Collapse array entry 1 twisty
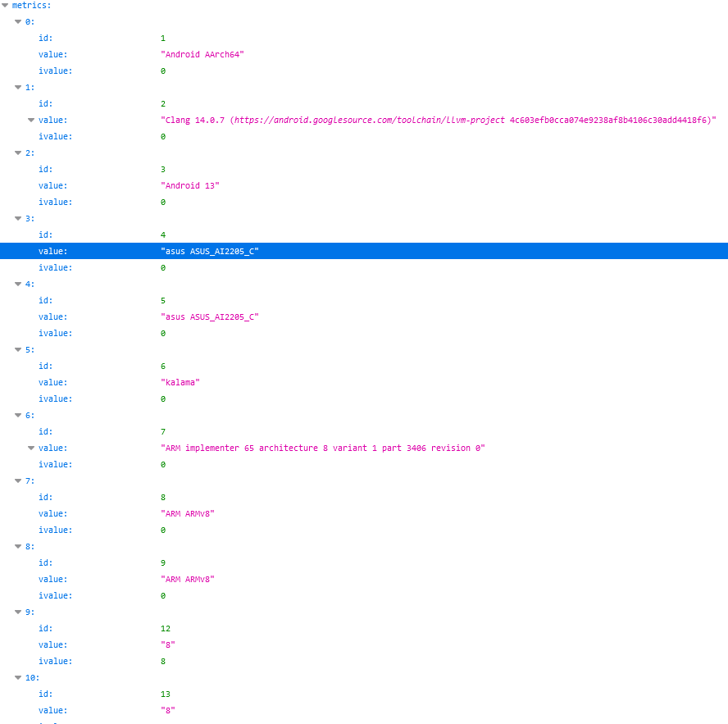 click(x=18, y=87)
